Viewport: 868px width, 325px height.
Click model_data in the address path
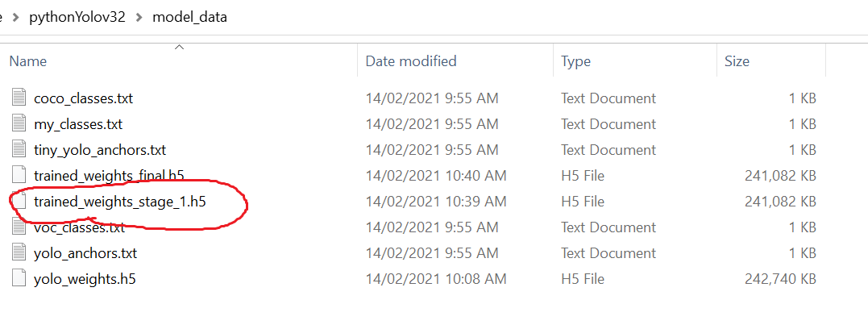pyautogui.click(x=190, y=18)
